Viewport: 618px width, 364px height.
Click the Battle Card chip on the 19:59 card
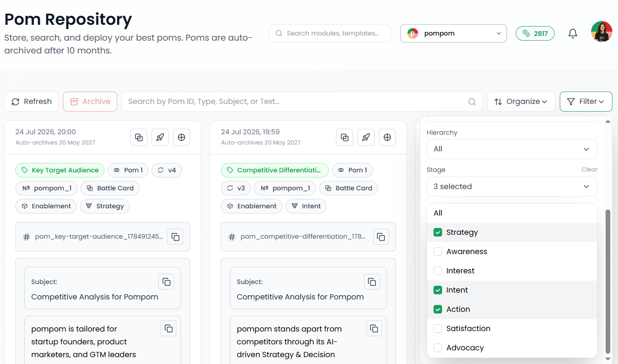(348, 188)
